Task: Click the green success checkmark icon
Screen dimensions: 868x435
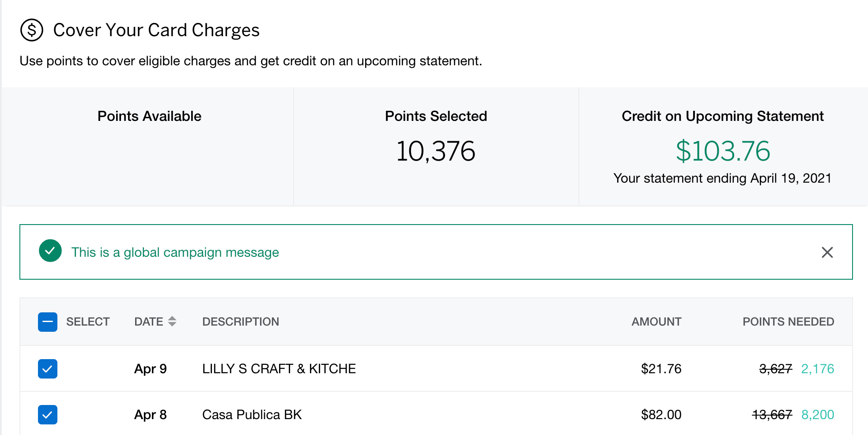Action: pos(50,251)
